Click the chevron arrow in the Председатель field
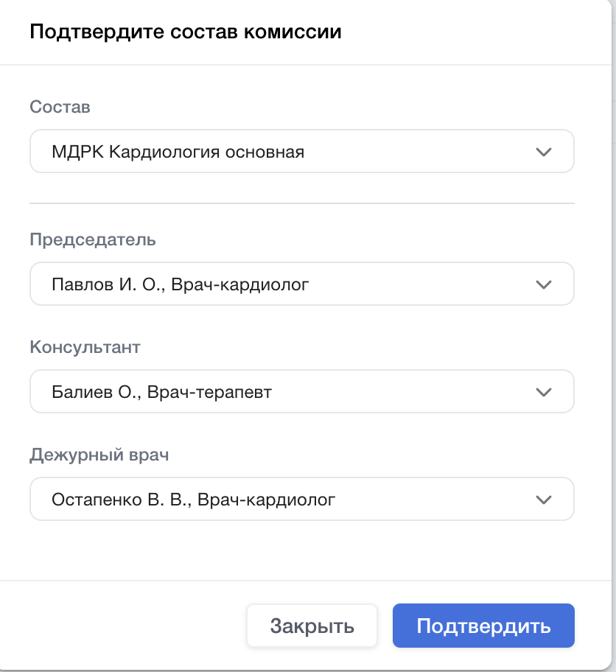The image size is (616, 672). (x=543, y=284)
